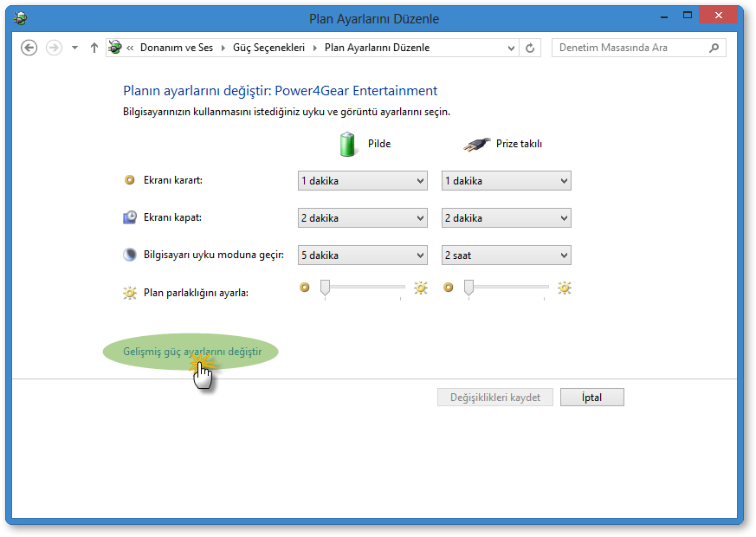Click the Değişiklikleri kaydet button
756x537 pixels.
coord(495,398)
